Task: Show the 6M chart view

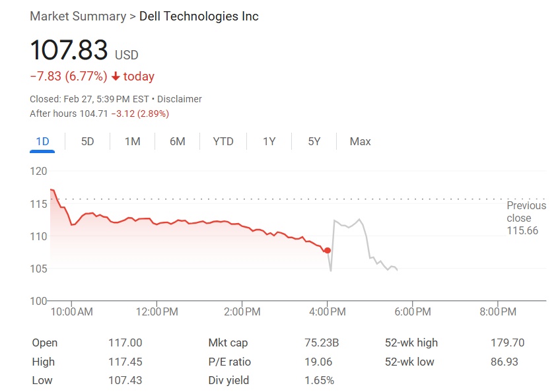Action: [177, 141]
